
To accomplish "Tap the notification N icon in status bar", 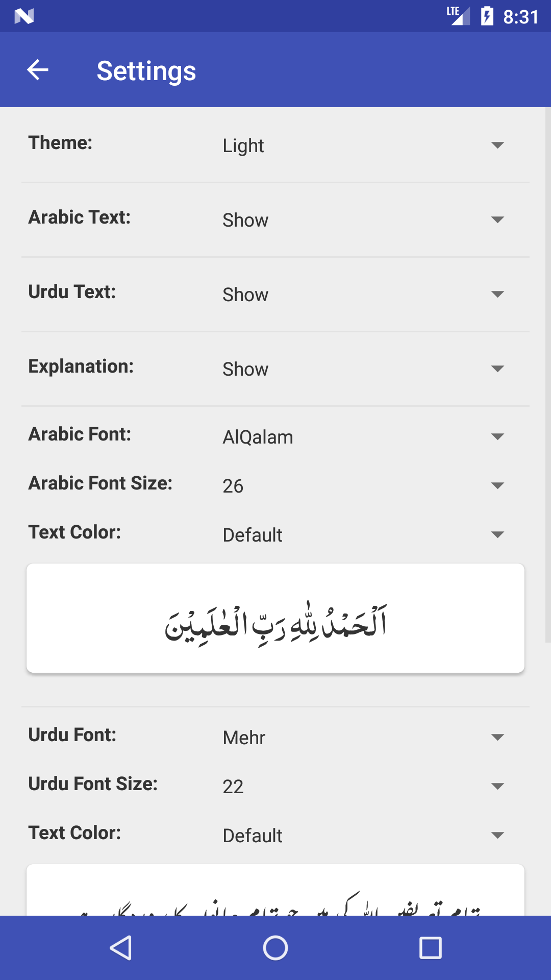I will coord(24,17).
